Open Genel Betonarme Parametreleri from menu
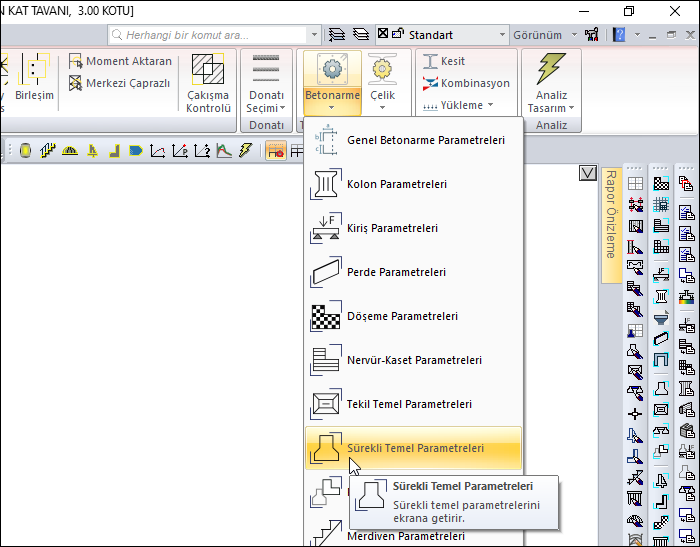Image resolution: width=700 pixels, height=547 pixels. 425,140
